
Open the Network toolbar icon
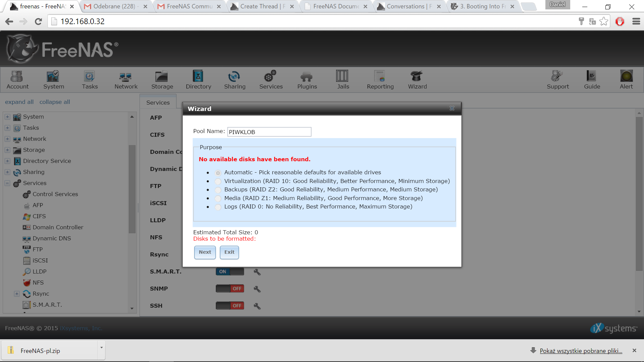point(126,80)
